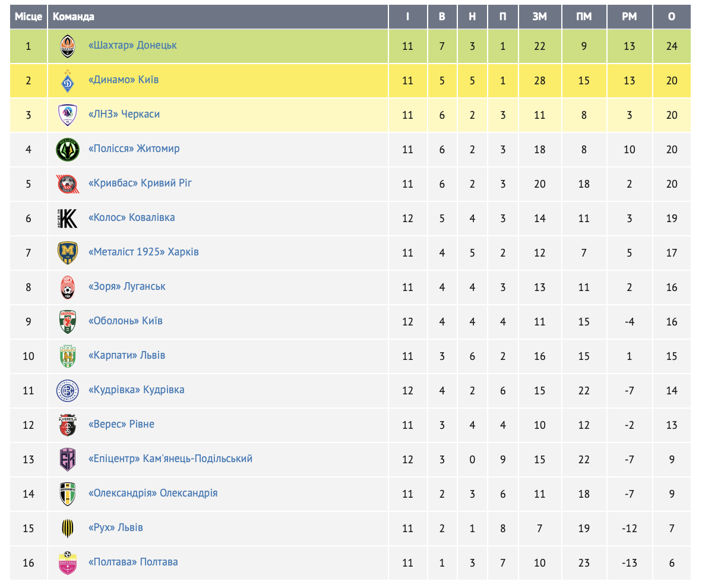Click the Zorya Luhansk club logo
The height and width of the screenshot is (588, 702).
(x=67, y=287)
